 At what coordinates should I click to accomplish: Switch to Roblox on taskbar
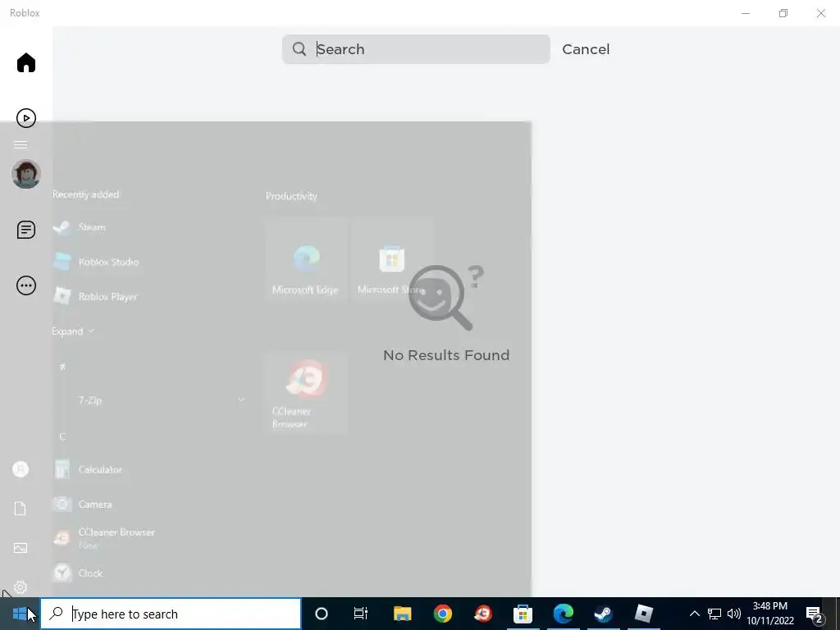tap(643, 614)
